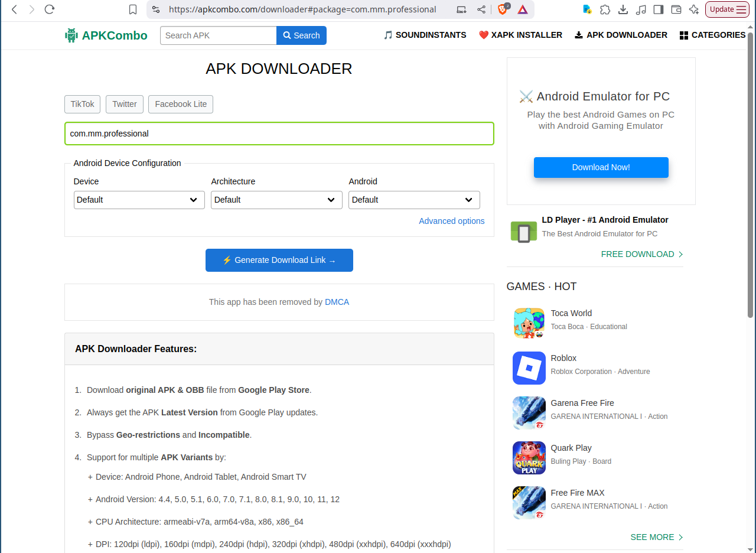756x553 pixels.
Task: Open Brave Shields lion icon
Action: point(503,9)
